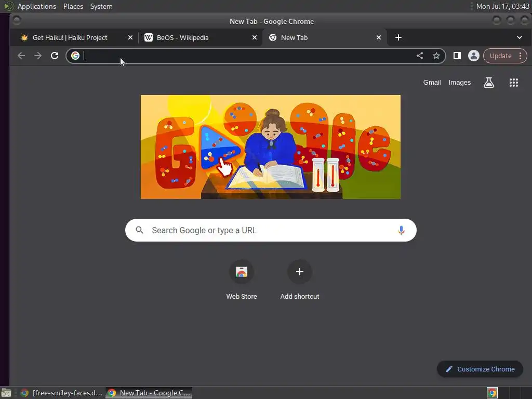The height and width of the screenshot is (399, 532).
Task: Click the Wikipedia W favicon on tab
Action: click(x=149, y=37)
